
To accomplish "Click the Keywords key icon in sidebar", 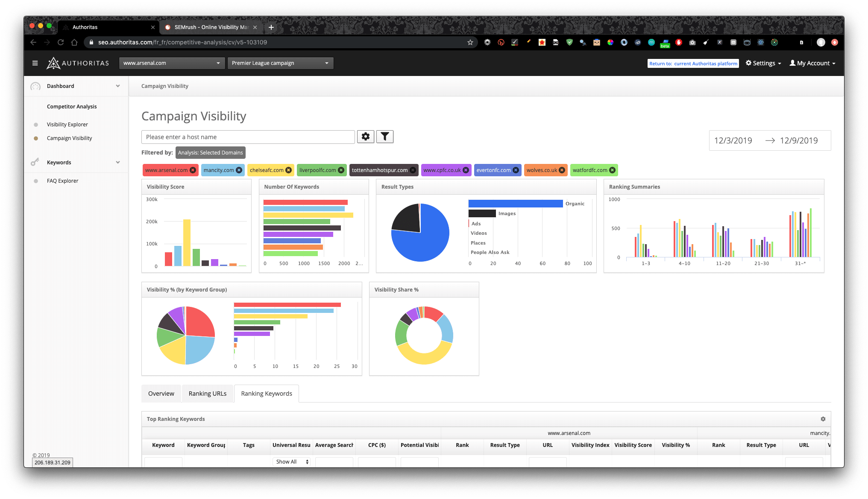I will point(35,162).
